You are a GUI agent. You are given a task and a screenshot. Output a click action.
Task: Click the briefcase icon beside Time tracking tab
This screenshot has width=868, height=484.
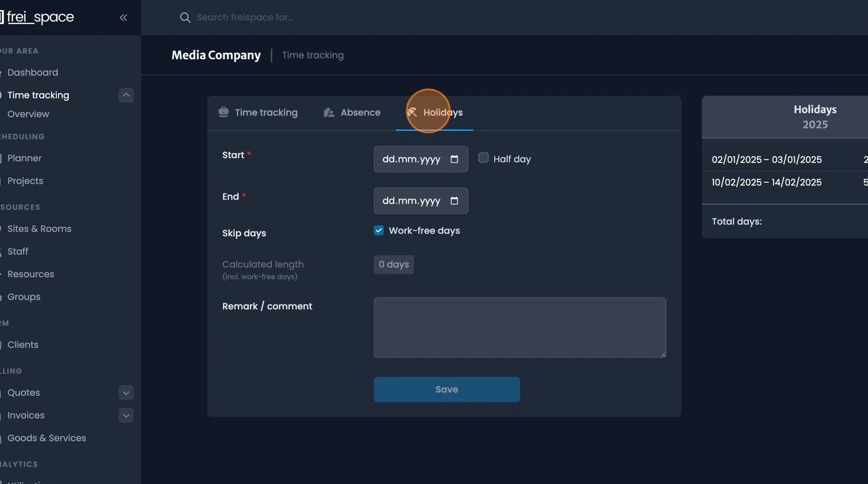pos(223,112)
